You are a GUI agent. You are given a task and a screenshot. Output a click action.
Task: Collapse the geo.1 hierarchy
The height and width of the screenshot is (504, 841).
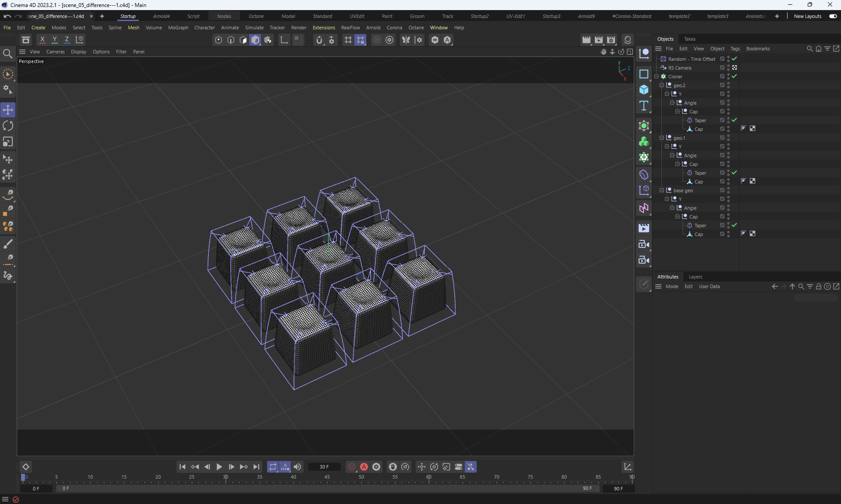pyautogui.click(x=662, y=137)
